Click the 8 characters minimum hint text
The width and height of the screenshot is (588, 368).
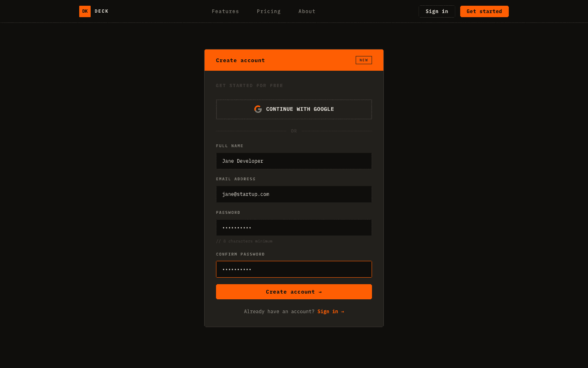(x=244, y=241)
